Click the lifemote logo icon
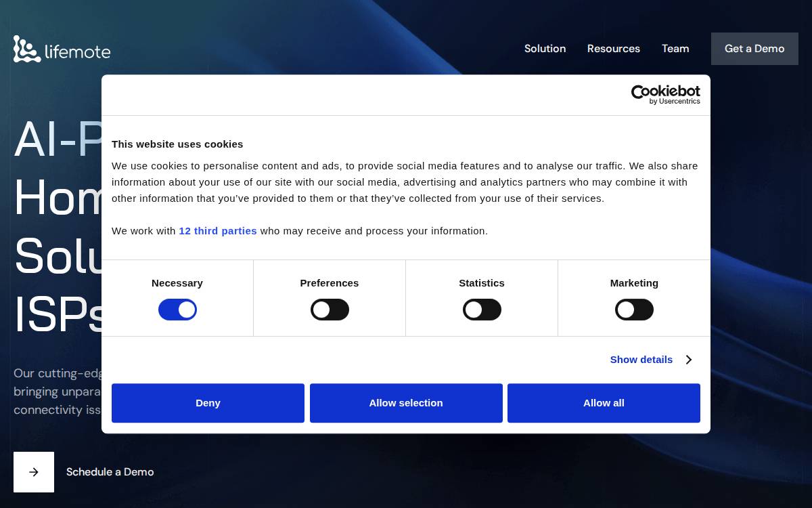The image size is (812, 508). point(27,49)
